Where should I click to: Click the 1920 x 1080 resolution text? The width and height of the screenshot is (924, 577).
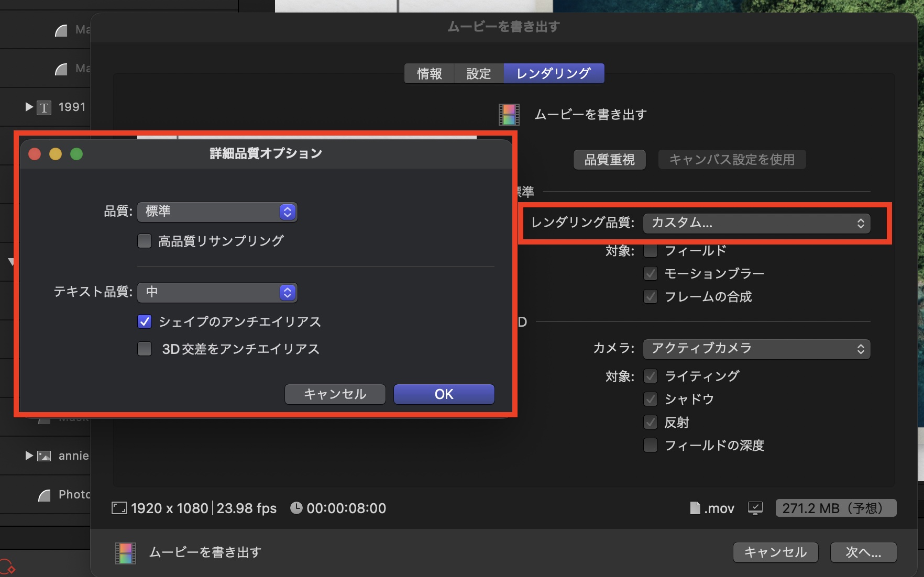pos(170,508)
